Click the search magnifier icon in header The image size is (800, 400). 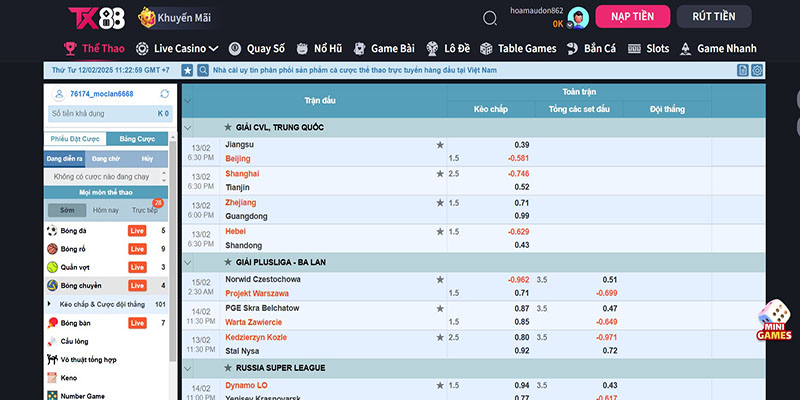(489, 18)
